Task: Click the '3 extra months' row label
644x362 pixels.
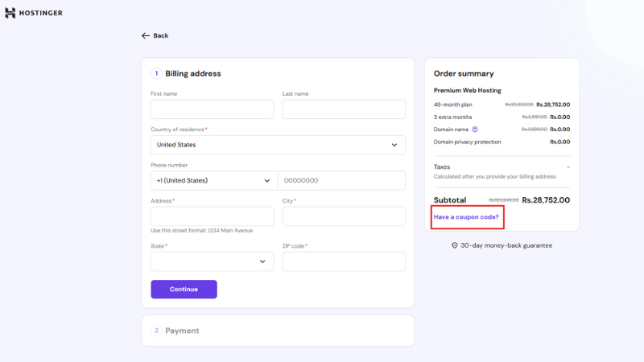Action: [452, 117]
